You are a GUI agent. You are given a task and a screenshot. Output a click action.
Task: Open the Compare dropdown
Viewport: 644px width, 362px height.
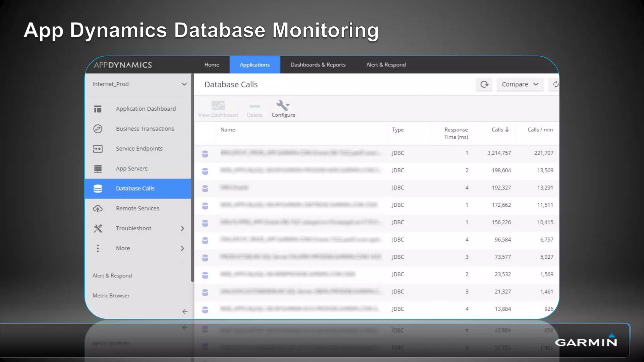520,84
